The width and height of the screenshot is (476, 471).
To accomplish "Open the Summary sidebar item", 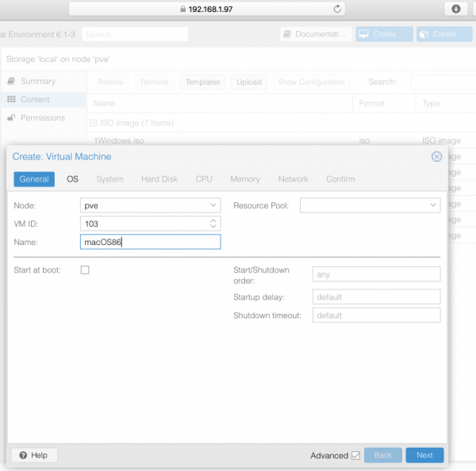I will pyautogui.click(x=37, y=81).
